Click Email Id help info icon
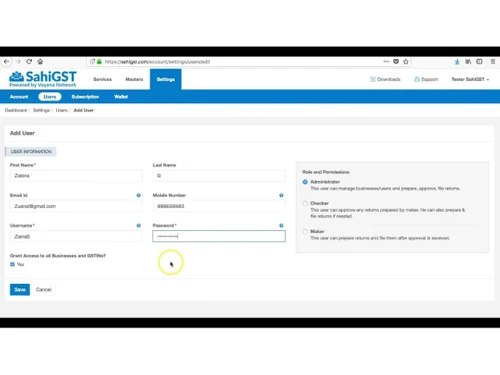The image size is (500, 375). (139, 195)
